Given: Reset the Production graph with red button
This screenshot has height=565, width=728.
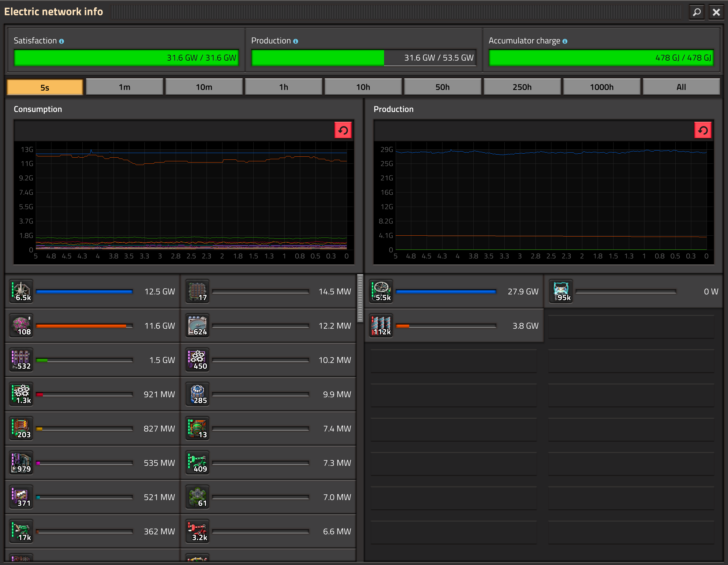Looking at the screenshot, I should [703, 130].
